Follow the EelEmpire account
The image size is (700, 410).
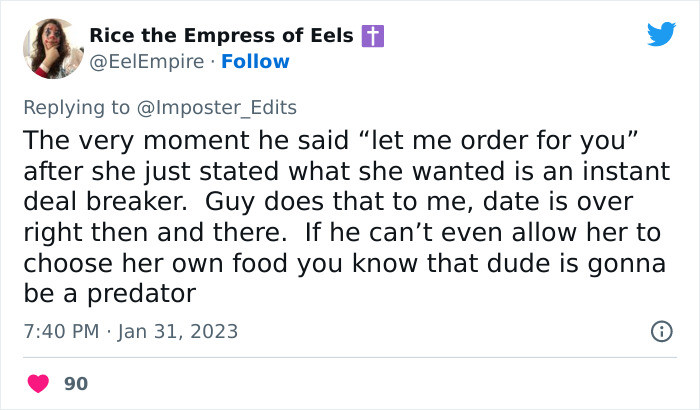(x=256, y=61)
